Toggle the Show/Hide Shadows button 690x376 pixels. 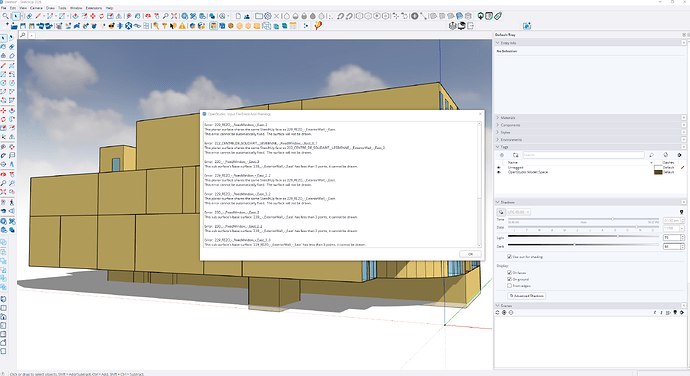501,212
